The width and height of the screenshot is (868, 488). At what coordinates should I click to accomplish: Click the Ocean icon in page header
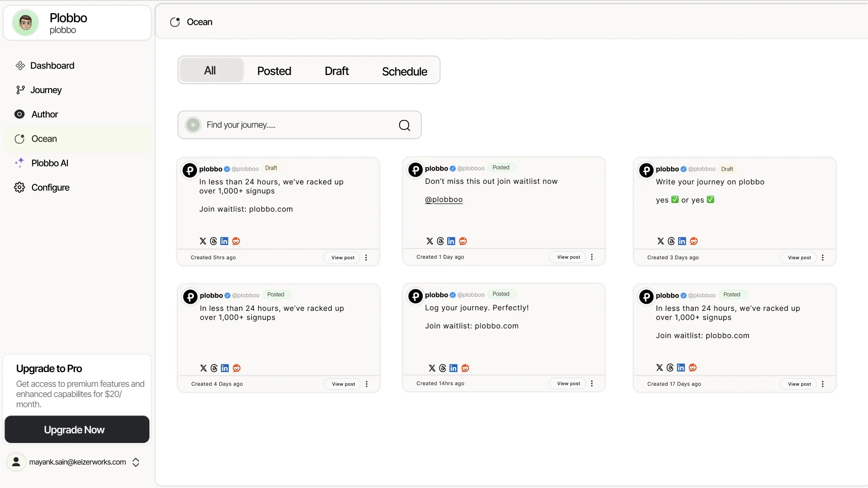coord(175,22)
